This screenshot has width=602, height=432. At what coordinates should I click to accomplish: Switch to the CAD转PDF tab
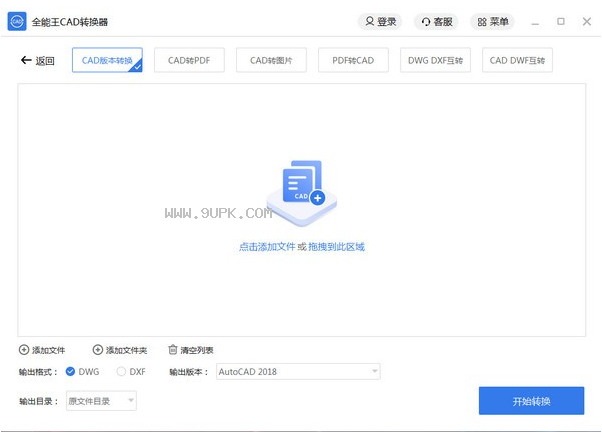pos(189,60)
